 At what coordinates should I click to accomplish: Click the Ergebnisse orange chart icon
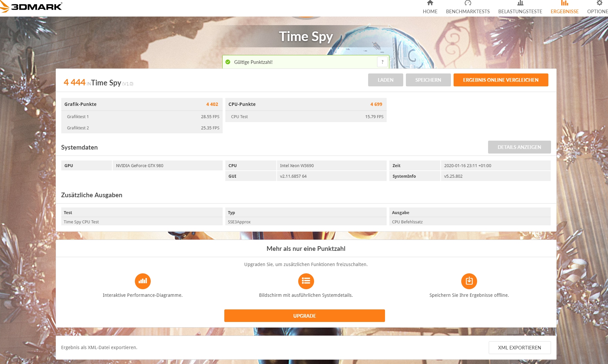pos(565,3)
